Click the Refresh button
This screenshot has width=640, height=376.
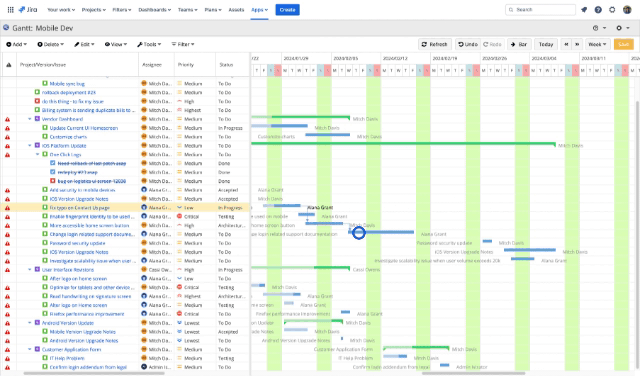(x=435, y=44)
